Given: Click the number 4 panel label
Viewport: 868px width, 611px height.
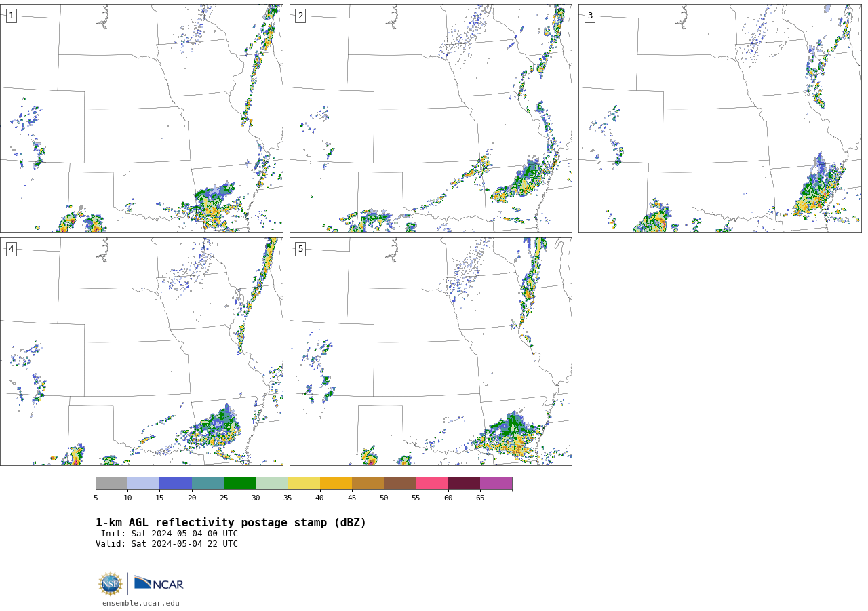Looking at the screenshot, I should pos(11,249).
